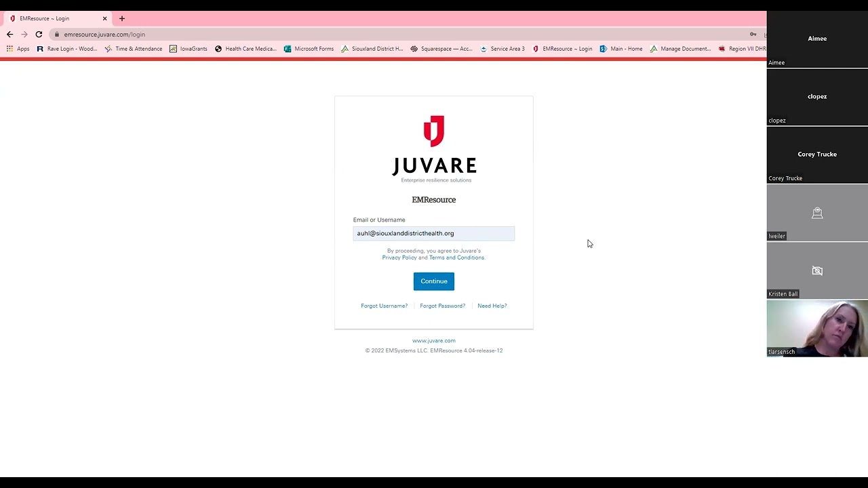The width and height of the screenshot is (868, 488).
Task: Click the Need Help? link
Action: coord(492,306)
